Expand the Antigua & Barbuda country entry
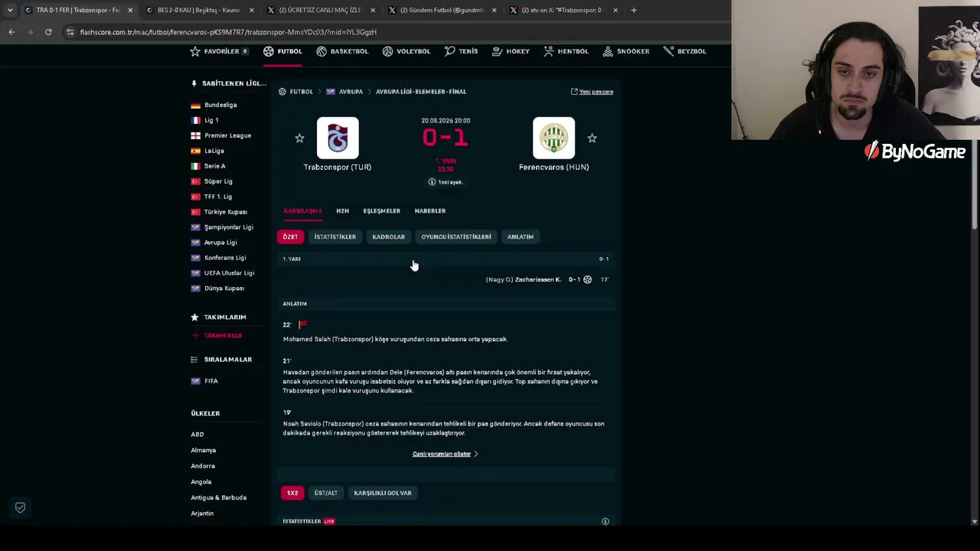Image resolution: width=980 pixels, height=551 pixels. (219, 497)
